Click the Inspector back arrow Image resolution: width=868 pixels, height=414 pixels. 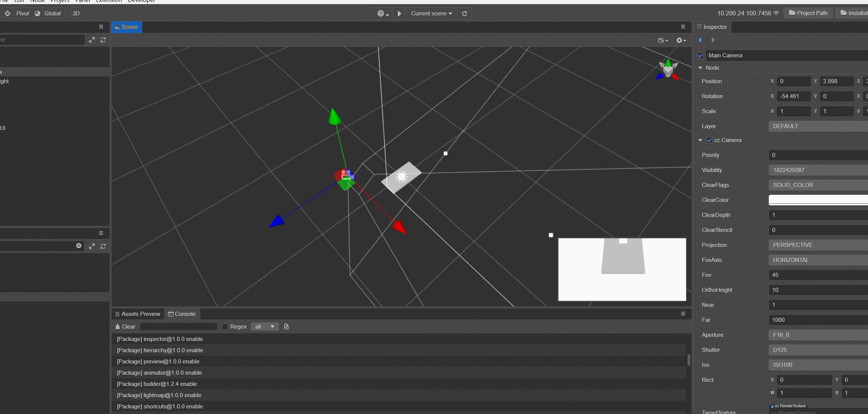(700, 40)
